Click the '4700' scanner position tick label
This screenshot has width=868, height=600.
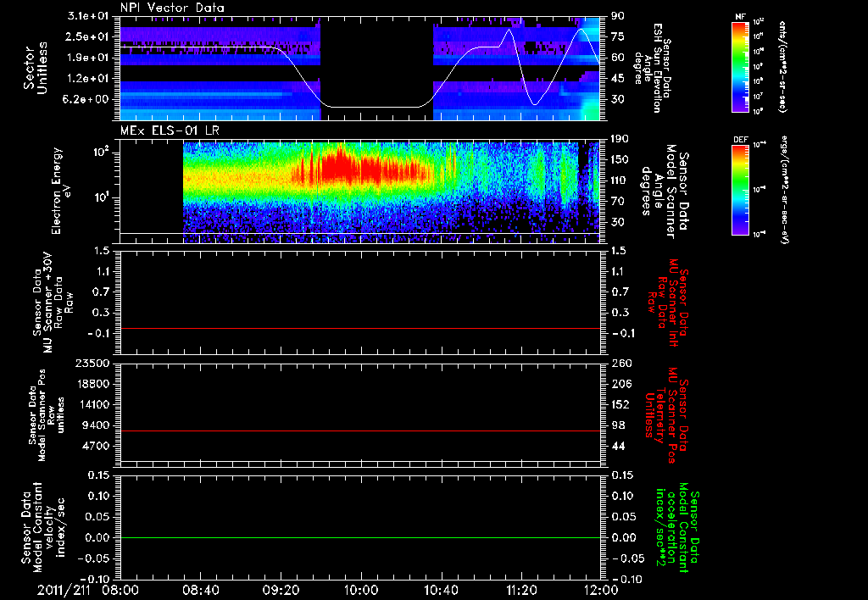[x=97, y=446]
